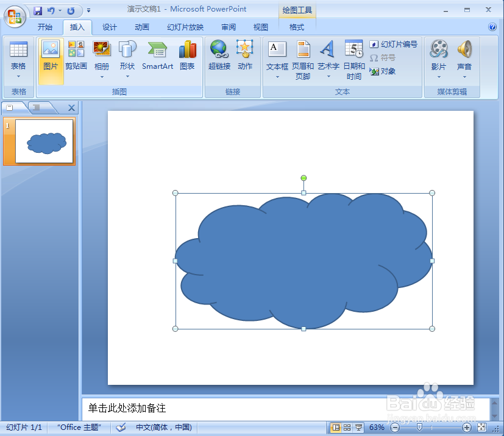Redo the last action
The width and height of the screenshot is (504, 436).
click(71, 11)
